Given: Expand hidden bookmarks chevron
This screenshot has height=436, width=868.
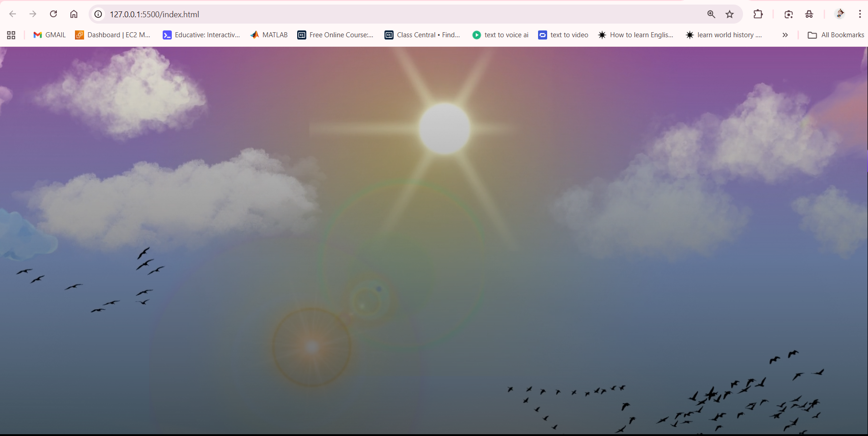Looking at the screenshot, I should [785, 35].
